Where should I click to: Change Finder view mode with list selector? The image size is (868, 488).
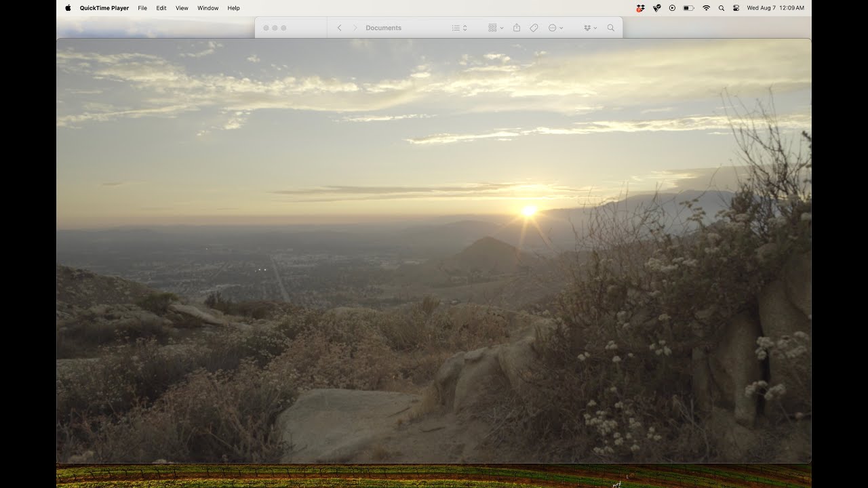tap(460, 28)
